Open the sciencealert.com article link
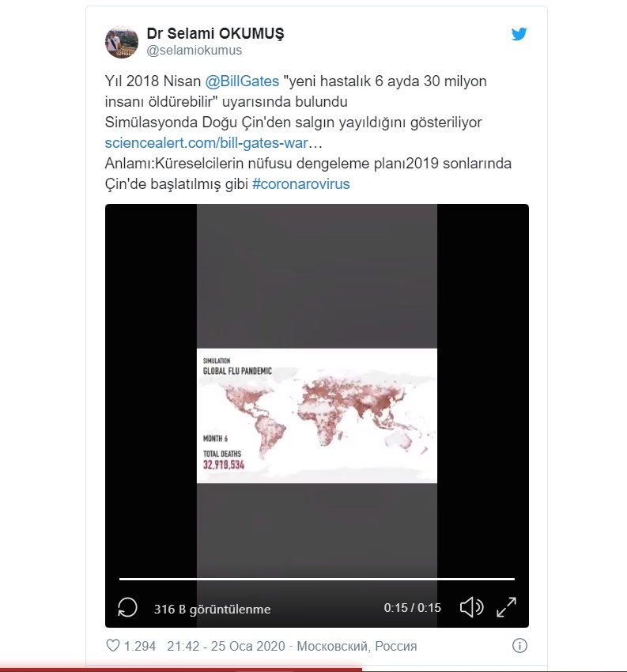 click(206, 143)
